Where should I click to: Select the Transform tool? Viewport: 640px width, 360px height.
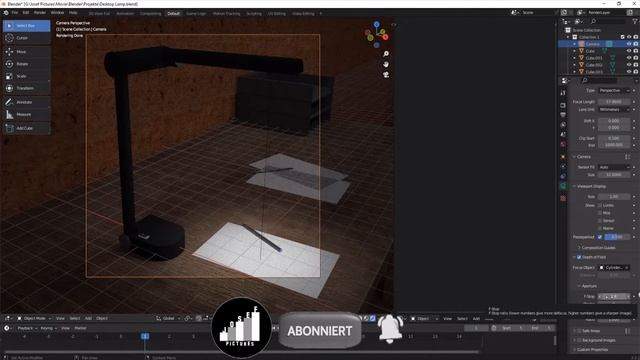(x=27, y=88)
